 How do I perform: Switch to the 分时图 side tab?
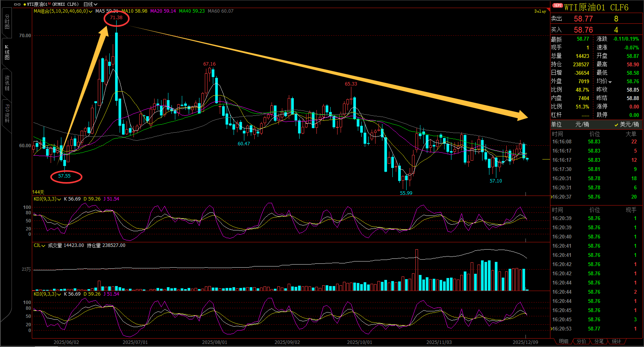point(7,22)
